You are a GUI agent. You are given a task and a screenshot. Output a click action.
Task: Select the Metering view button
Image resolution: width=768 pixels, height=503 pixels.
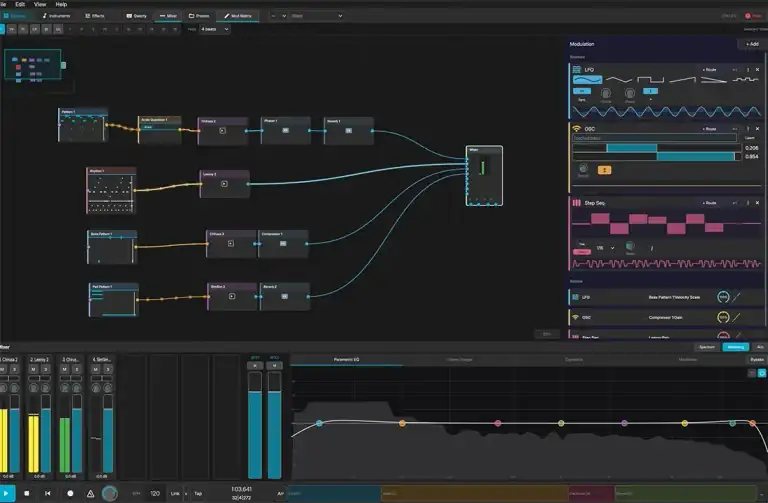tap(736, 347)
